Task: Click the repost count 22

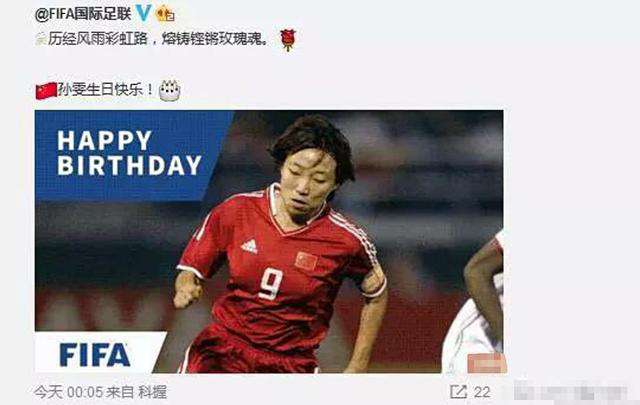Action: [482, 392]
